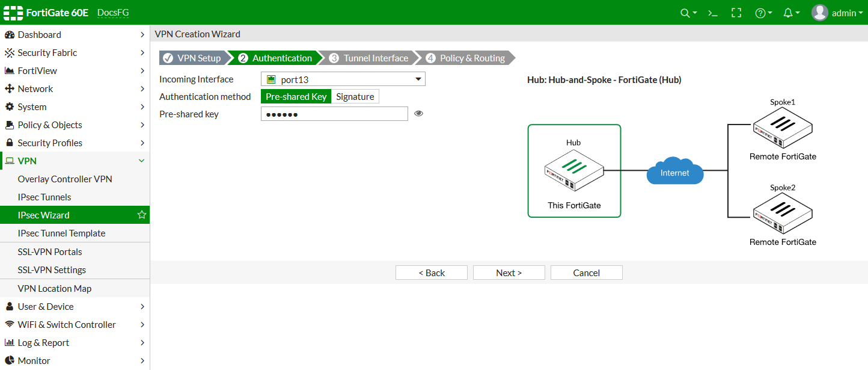
Task: Click the fullscreen toggle icon
Action: pyautogui.click(x=736, y=12)
